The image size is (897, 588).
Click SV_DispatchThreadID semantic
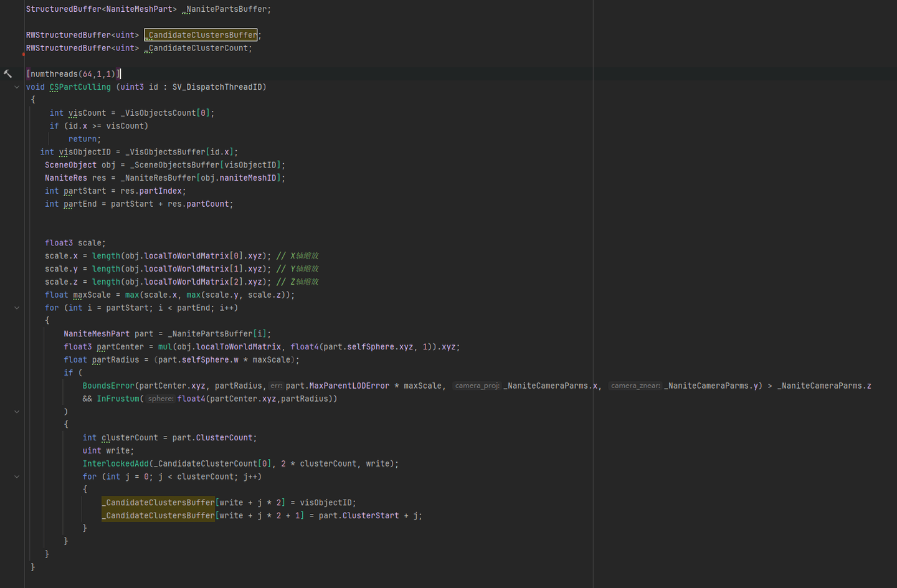tap(217, 87)
